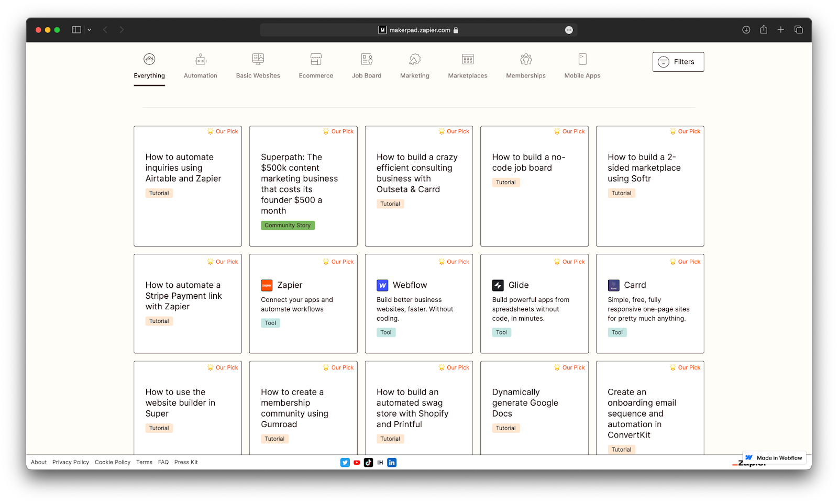
Task: Click the Zapier logo on the tool card
Action: pyautogui.click(x=267, y=285)
